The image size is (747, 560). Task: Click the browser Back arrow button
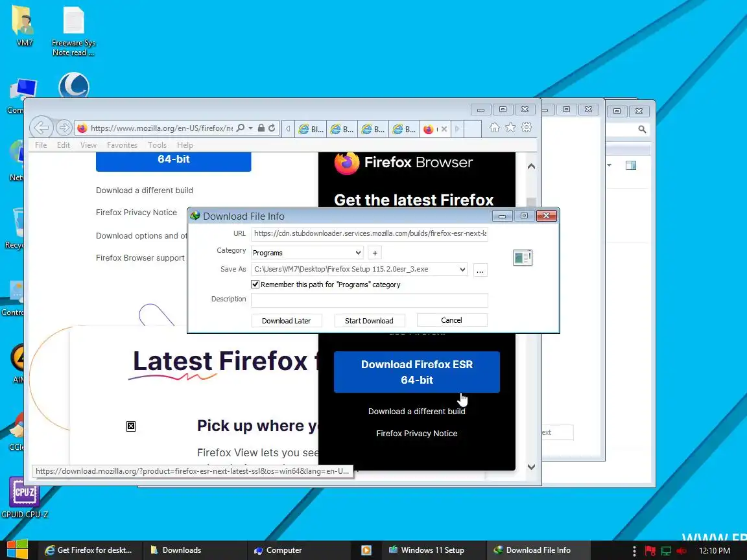point(41,128)
